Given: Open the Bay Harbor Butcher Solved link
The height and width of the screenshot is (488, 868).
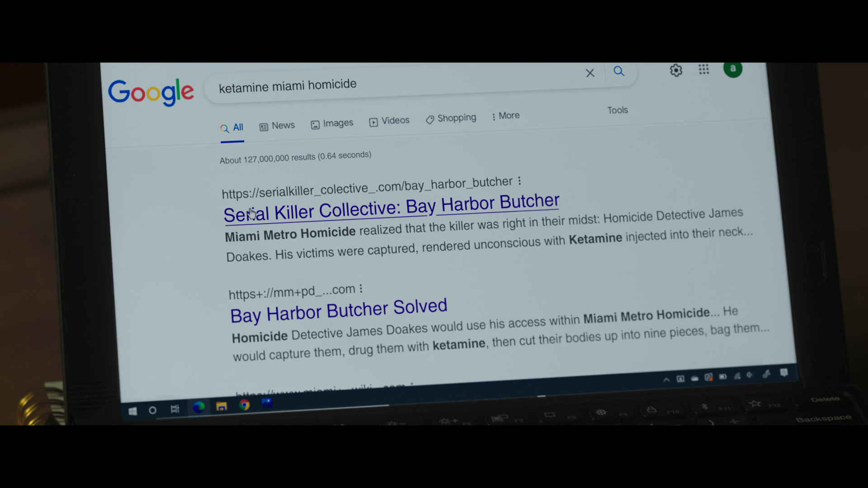Looking at the screenshot, I should pos(339,311).
